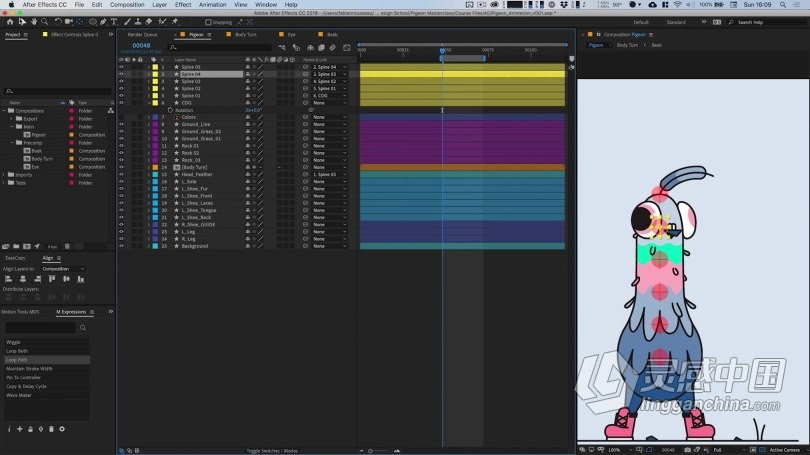The height and width of the screenshot is (455, 810).
Task: Hide the Background layer
Action: [121, 246]
